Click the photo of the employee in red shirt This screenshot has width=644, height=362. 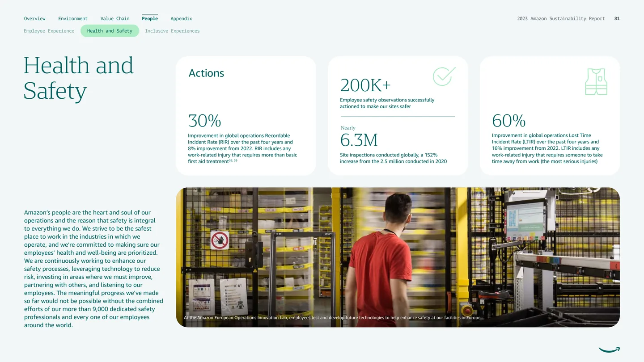[x=398, y=257]
